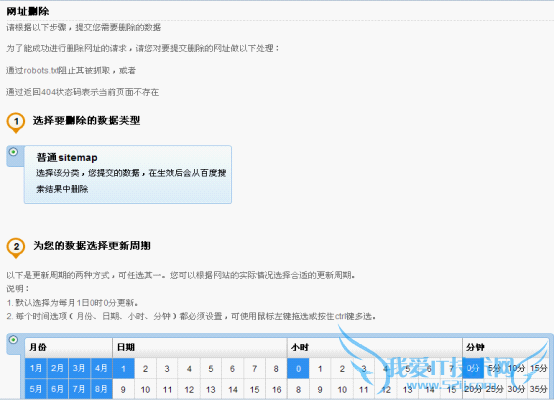554x400 pixels.
Task: Pick hour 9 in the 小时 column
Action: click(x=320, y=389)
